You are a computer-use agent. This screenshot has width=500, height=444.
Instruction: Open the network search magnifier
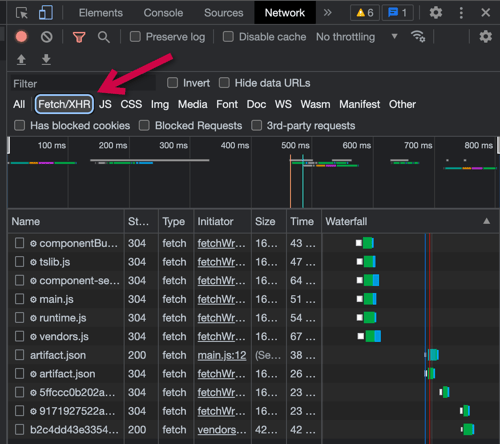(104, 37)
